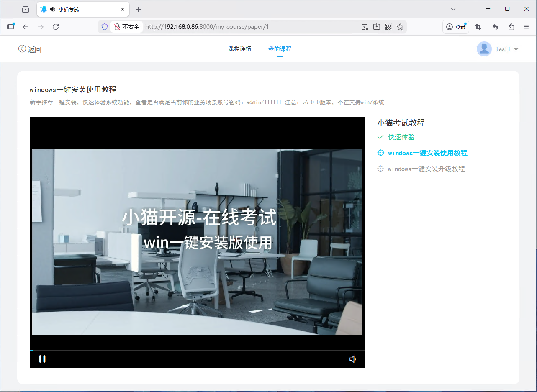Screen dimensions: 537x392
Task: Open the test1 user dropdown
Action: coord(507,49)
